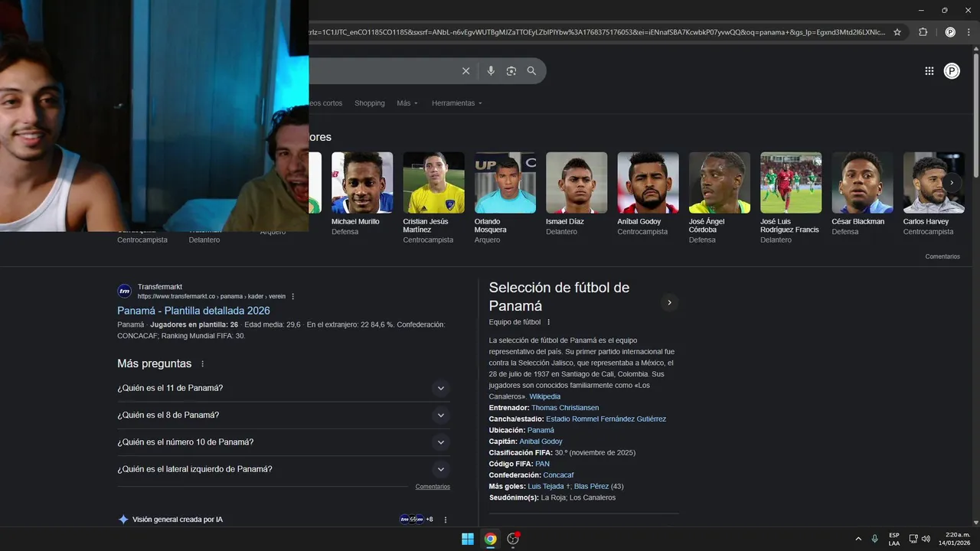The height and width of the screenshot is (551, 980).
Task: Open the Google account avatar
Action: point(952,71)
